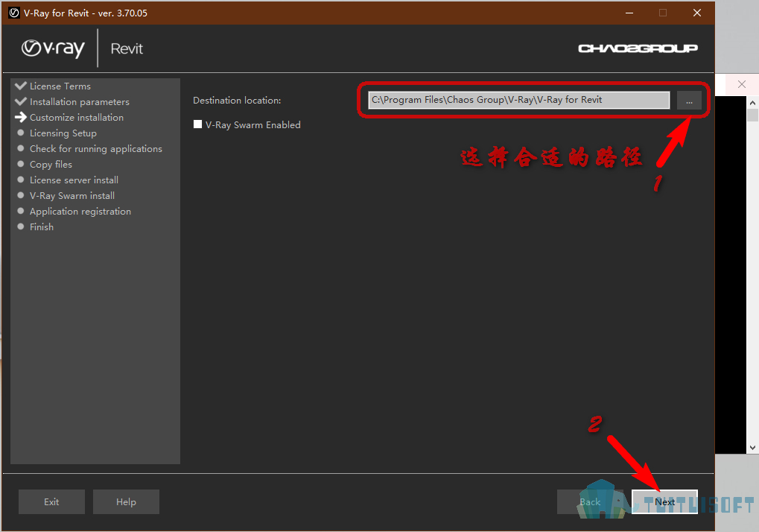Viewport: 759px width, 532px height.
Task: Click the Chaos Group logo
Action: [638, 48]
